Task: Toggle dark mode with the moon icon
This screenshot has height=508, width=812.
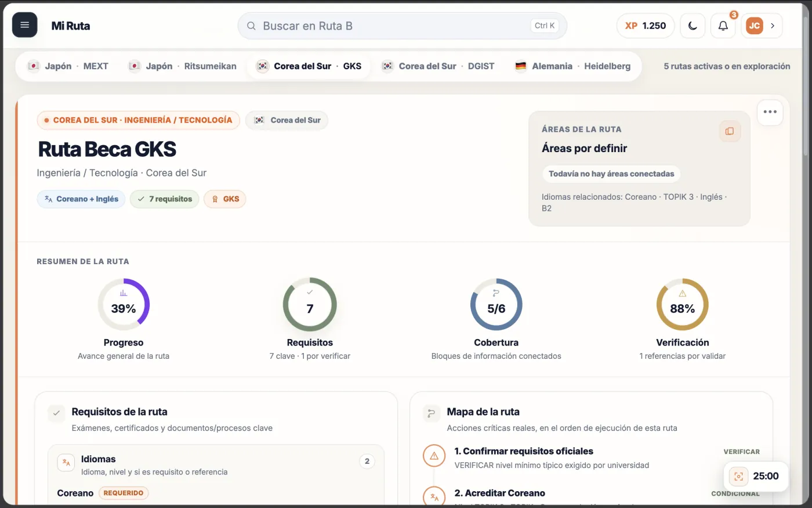Action: 693,26
